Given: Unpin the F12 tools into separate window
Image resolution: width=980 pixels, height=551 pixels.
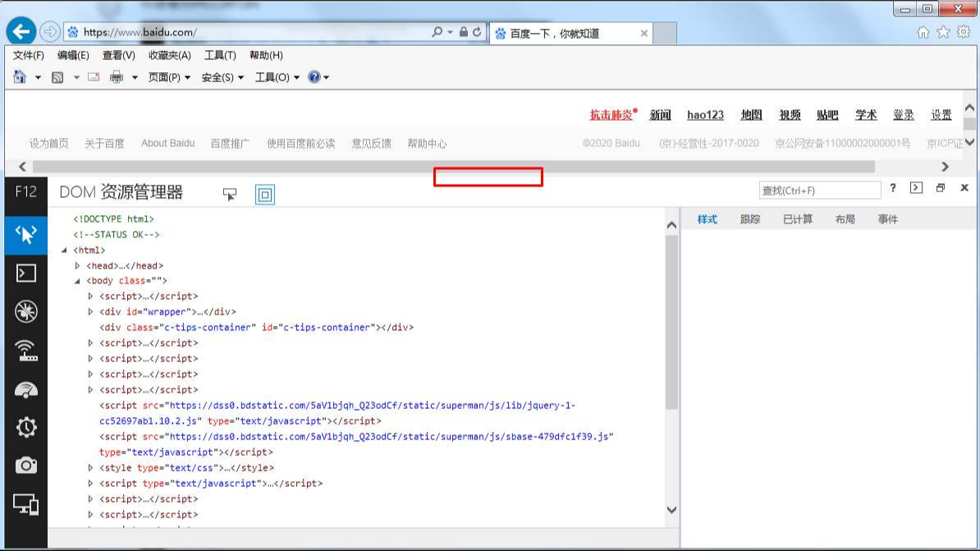Looking at the screenshot, I should point(940,188).
